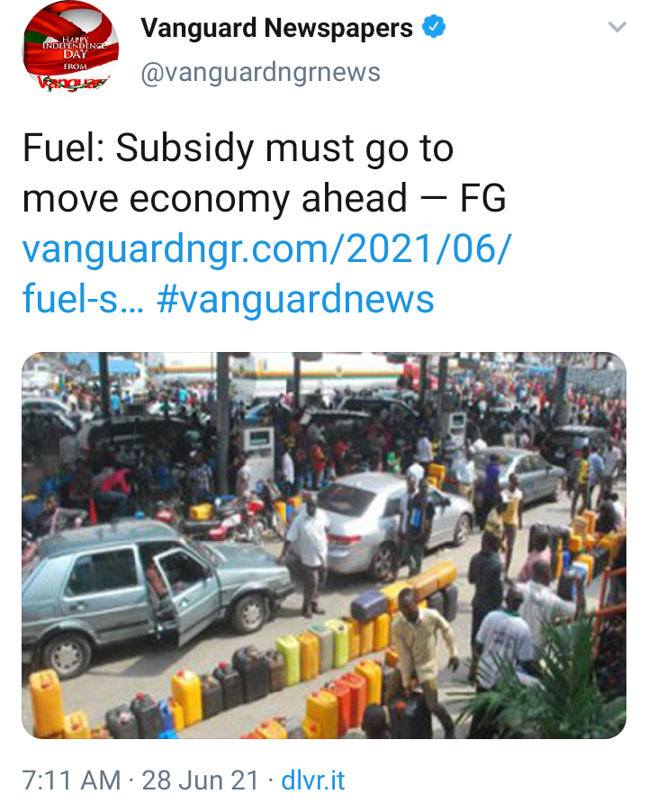The image size is (648, 812).
Task: Click the silver sedan in the photo
Action: [x=396, y=522]
